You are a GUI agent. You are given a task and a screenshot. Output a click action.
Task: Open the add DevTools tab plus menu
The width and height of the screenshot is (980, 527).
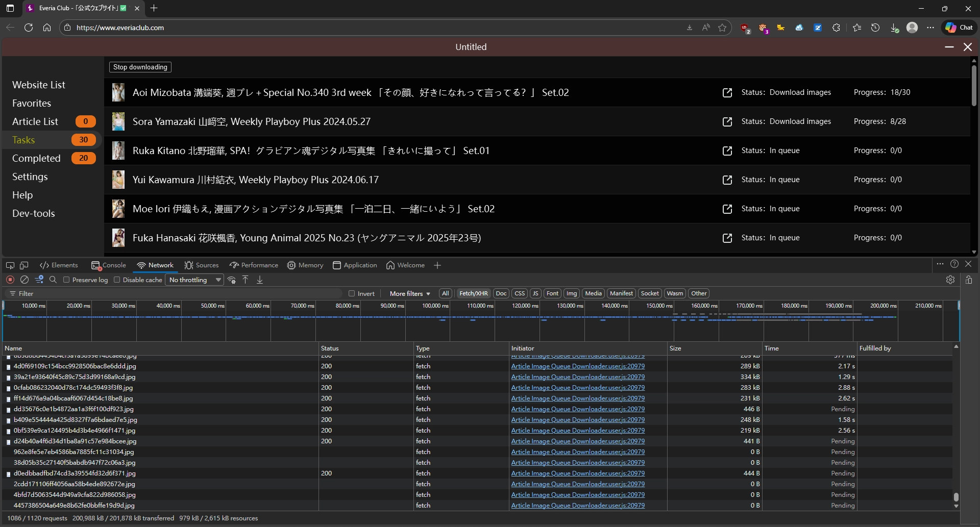[x=437, y=265]
